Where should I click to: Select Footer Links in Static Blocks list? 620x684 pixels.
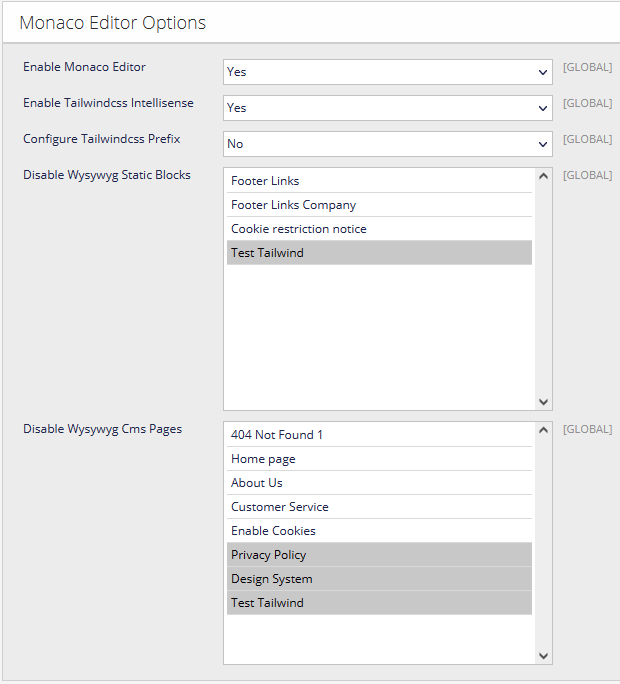tap(379, 181)
